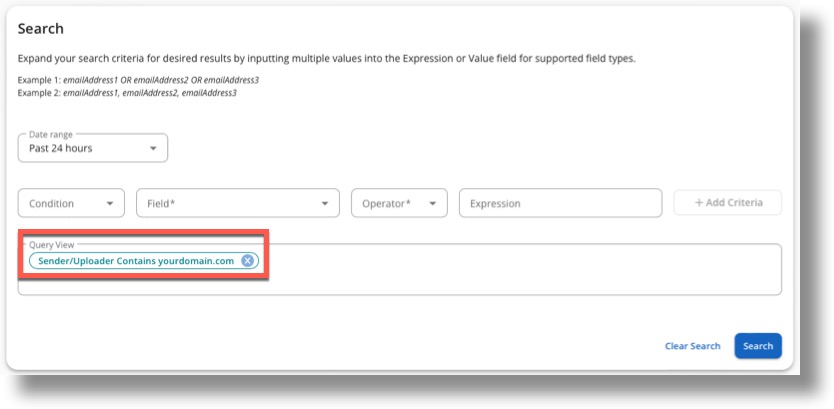Open the Field dropdown arrow

point(323,203)
